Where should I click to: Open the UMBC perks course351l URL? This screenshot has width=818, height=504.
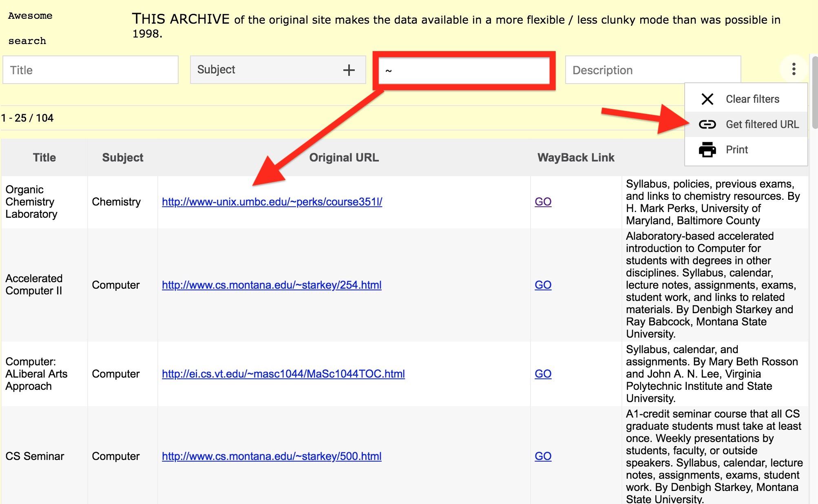[272, 202]
